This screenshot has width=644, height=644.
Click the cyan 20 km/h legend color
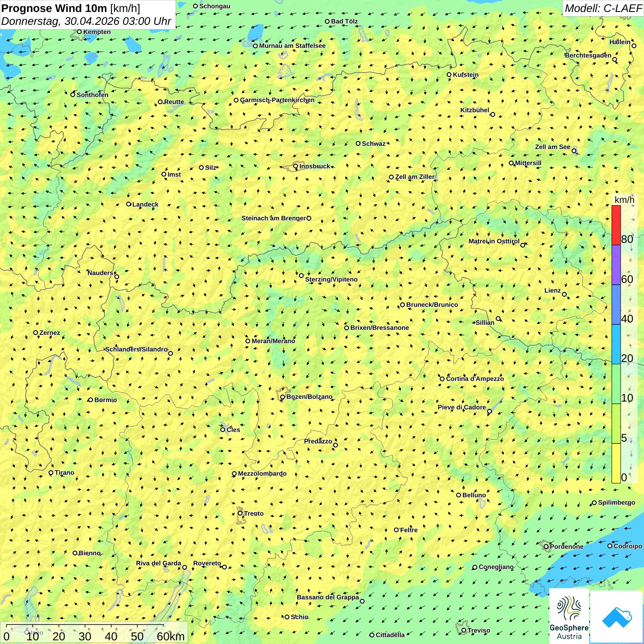point(616,344)
